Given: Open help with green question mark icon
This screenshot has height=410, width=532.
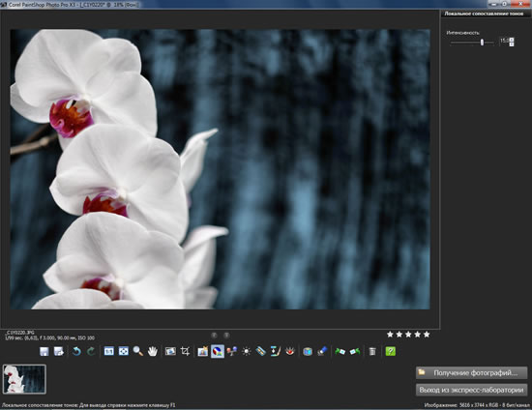Looking at the screenshot, I should [x=390, y=351].
